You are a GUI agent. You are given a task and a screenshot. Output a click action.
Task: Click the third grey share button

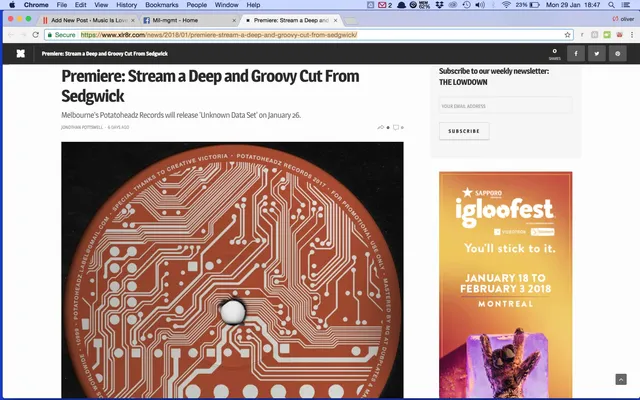[618, 53]
